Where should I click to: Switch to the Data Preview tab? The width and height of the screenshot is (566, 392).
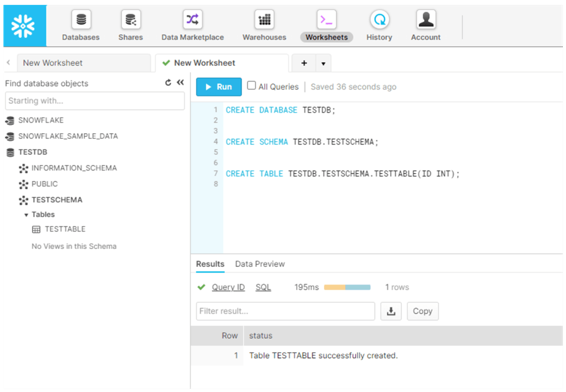260,264
